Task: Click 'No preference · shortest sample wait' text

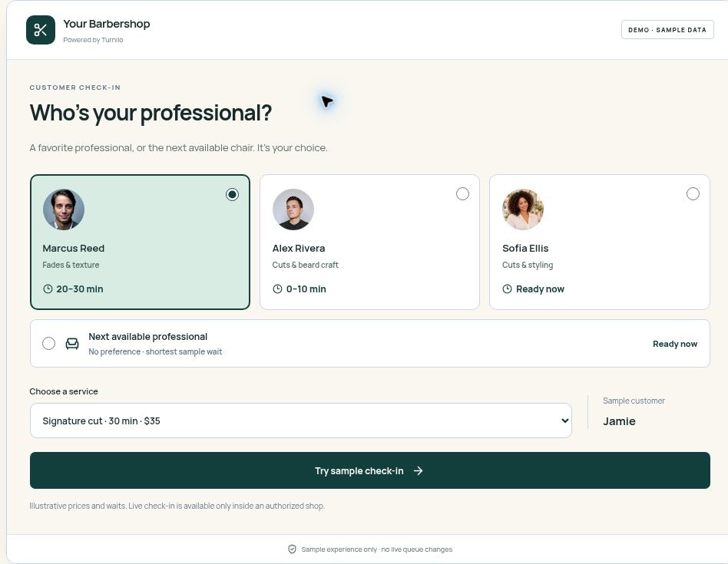Action: click(x=155, y=351)
